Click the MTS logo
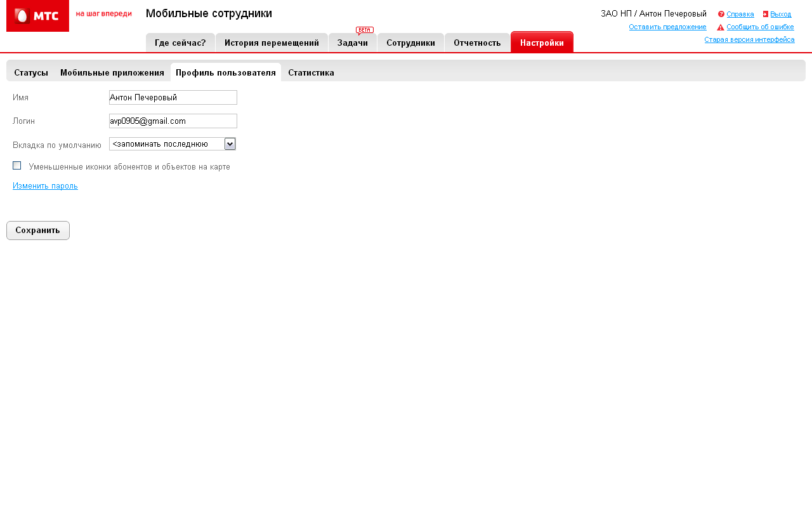 [37, 16]
